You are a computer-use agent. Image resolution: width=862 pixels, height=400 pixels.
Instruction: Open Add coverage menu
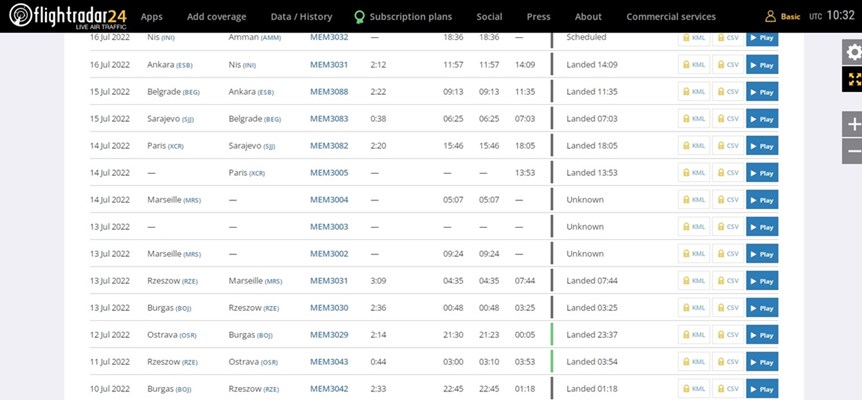[x=217, y=16]
